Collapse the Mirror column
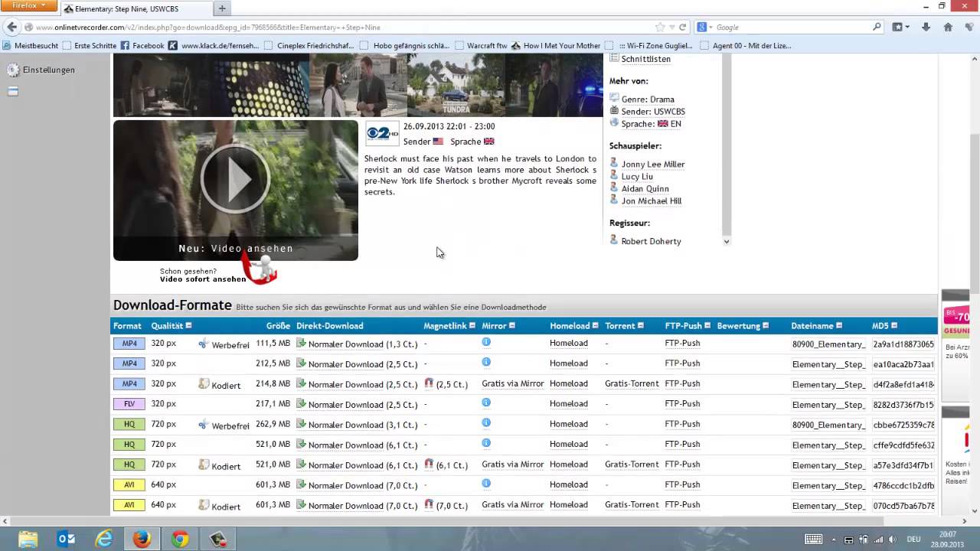Viewport: 980px width, 551px height. pyautogui.click(x=512, y=326)
